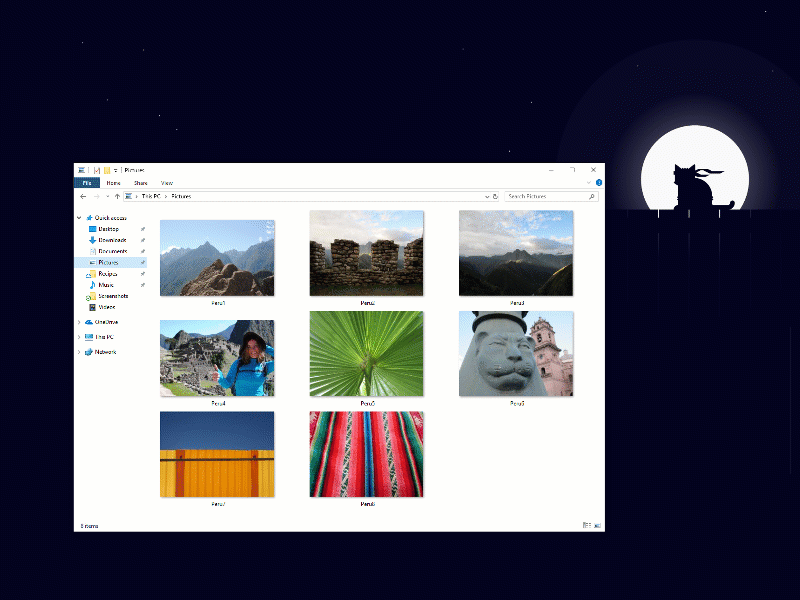Open the Screenshots folder
The image size is (800, 600).
coord(115,297)
